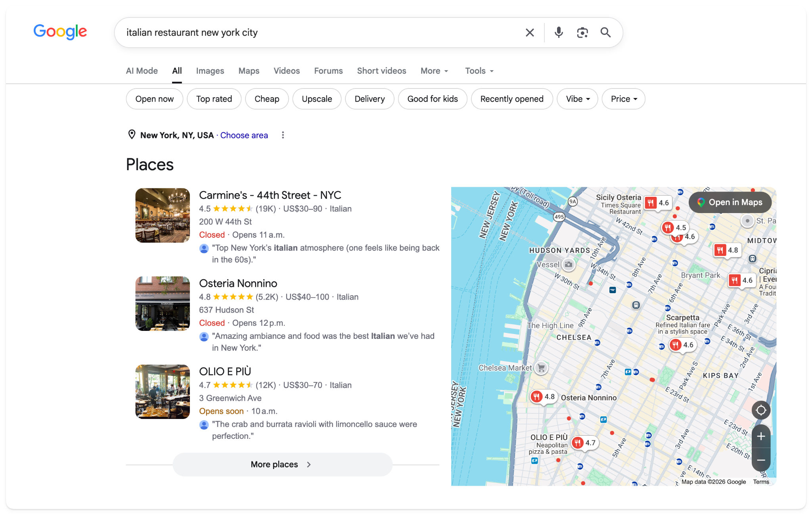812x515 pixels.
Task: Open the three-dot location options menu
Action: click(x=283, y=135)
